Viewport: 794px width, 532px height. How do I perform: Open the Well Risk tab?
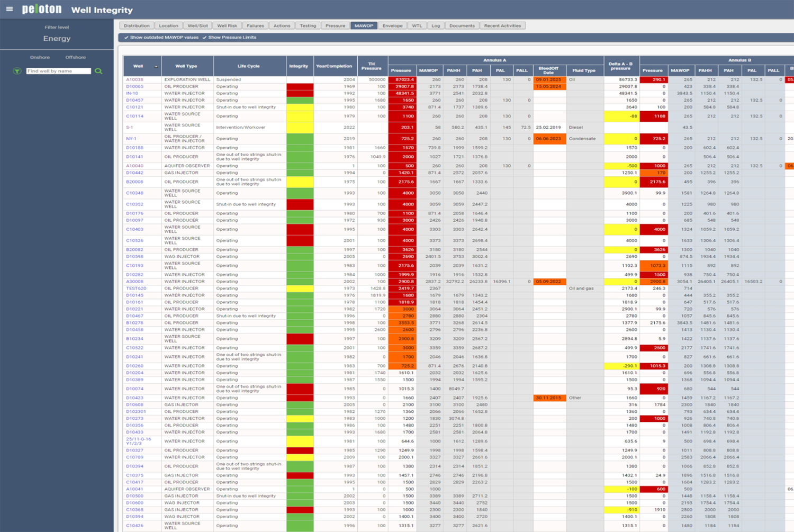[x=228, y=25]
